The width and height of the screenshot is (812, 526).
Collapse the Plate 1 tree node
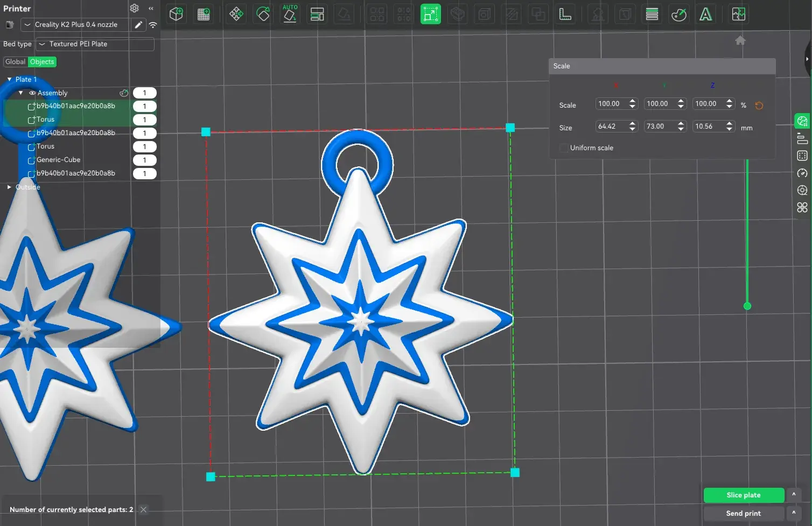pos(9,80)
